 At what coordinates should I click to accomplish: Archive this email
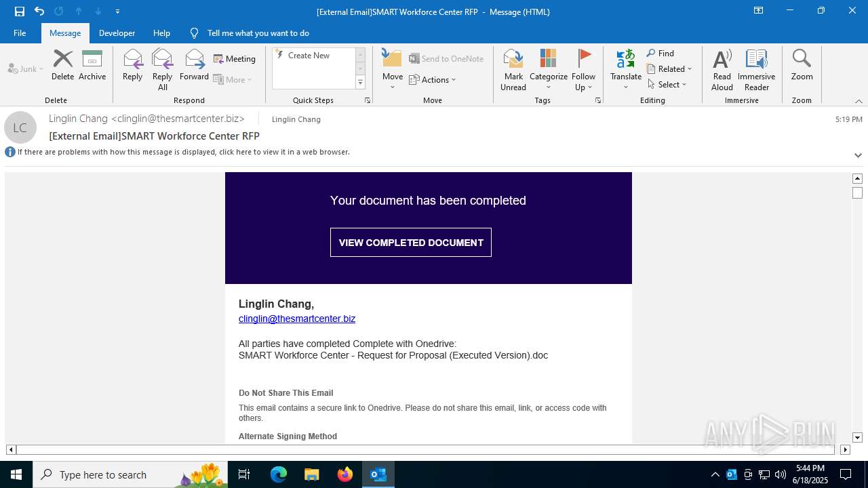tap(92, 66)
